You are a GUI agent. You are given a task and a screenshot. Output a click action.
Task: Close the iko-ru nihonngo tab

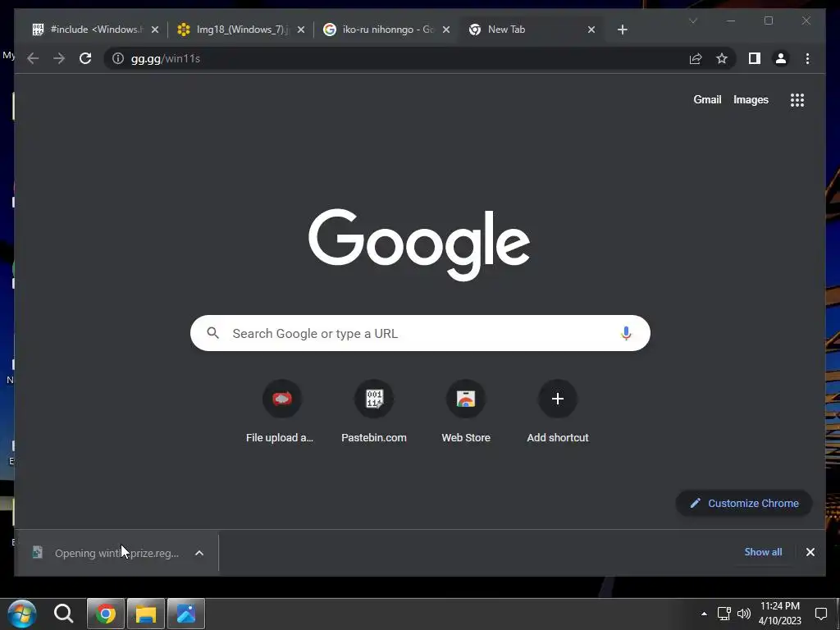[445, 30]
